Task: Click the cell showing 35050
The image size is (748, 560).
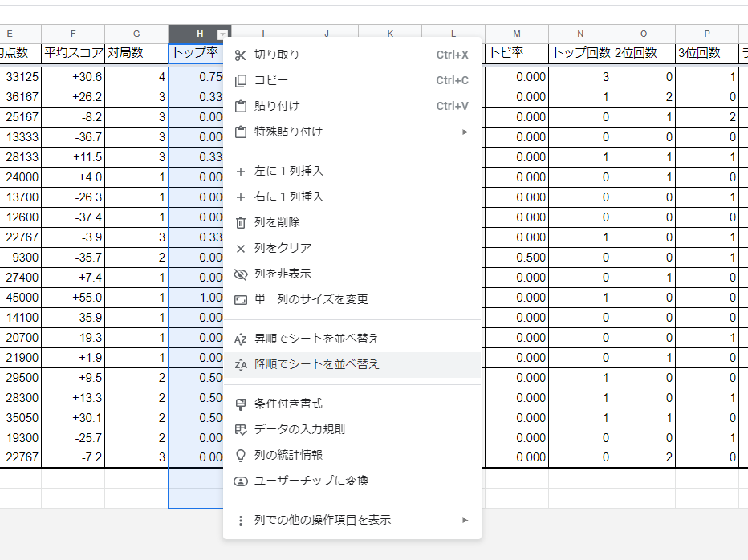Action: point(21,418)
